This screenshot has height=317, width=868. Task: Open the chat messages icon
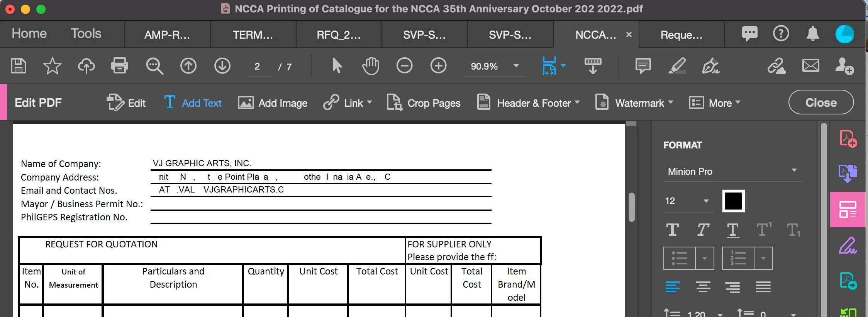pos(749,34)
